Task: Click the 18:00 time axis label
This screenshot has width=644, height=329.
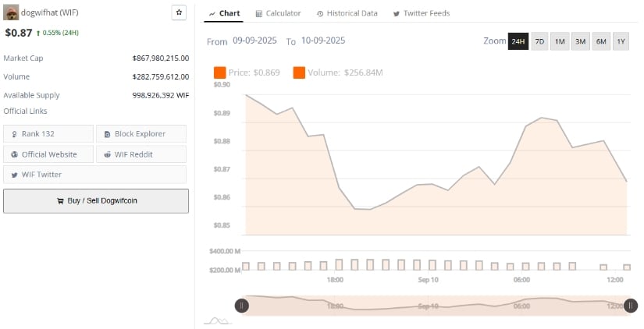Action: coord(335,280)
